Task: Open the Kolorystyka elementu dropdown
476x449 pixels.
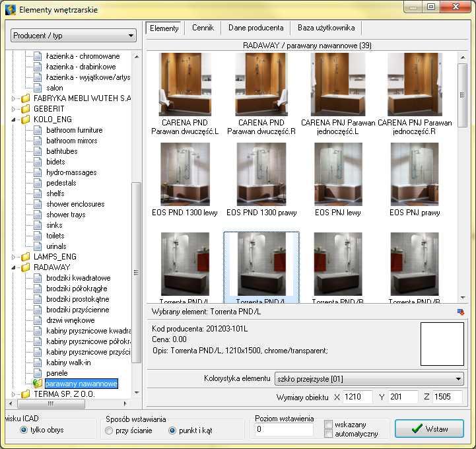Action: [x=369, y=379]
